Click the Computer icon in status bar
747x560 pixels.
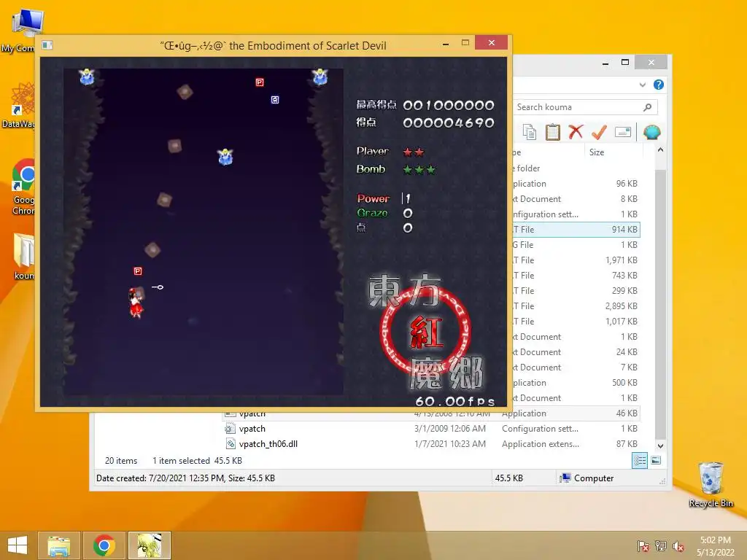pyautogui.click(x=565, y=478)
